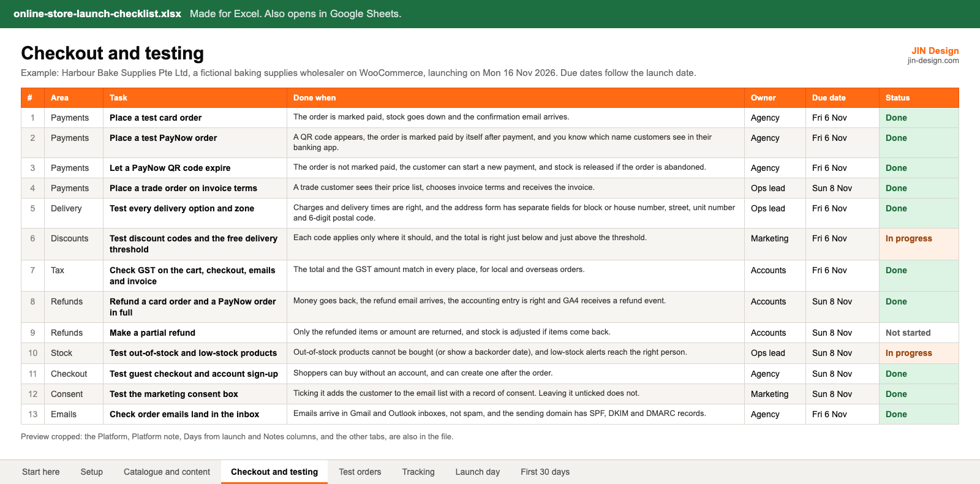This screenshot has height=484, width=980.
Task: Click the Delivery area cell
Action: coord(73,213)
